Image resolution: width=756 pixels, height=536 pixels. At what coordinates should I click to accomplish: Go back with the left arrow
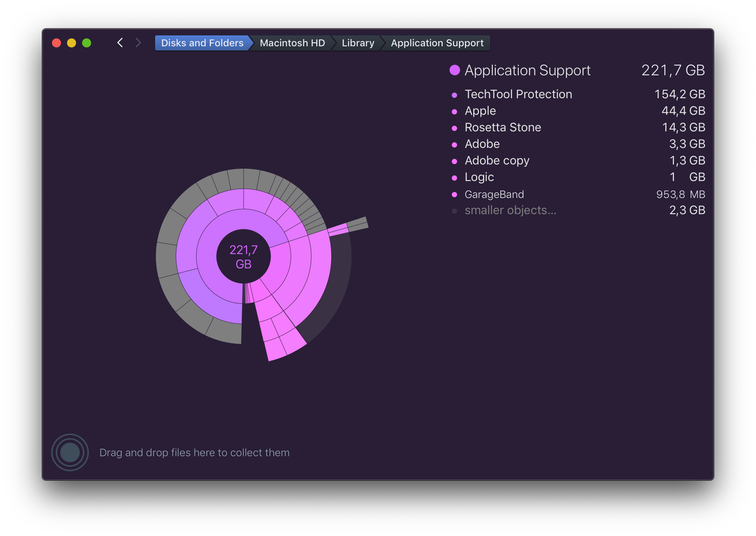[x=120, y=43]
